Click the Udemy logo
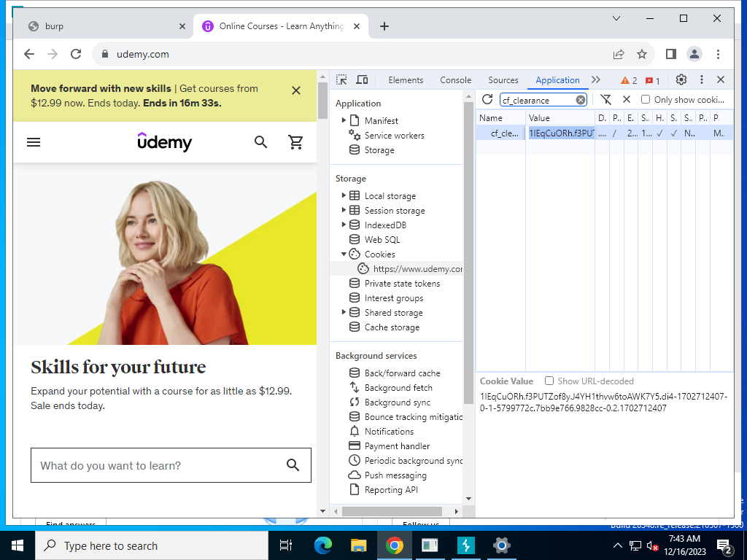This screenshot has height=560, width=747. coord(164,142)
